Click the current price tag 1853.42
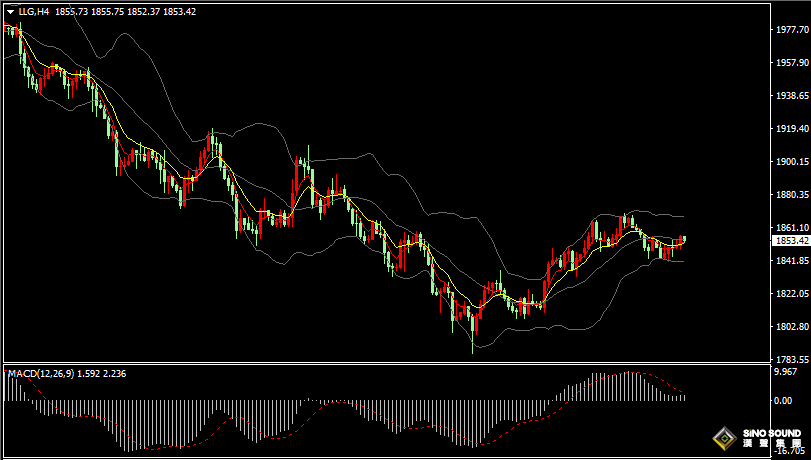This screenshot has height=460, width=811. (x=791, y=241)
